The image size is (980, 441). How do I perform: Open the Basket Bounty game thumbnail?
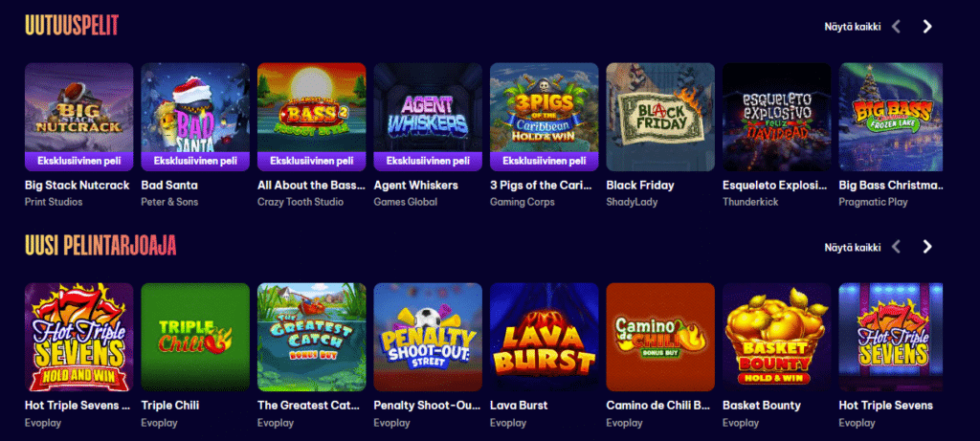click(776, 338)
